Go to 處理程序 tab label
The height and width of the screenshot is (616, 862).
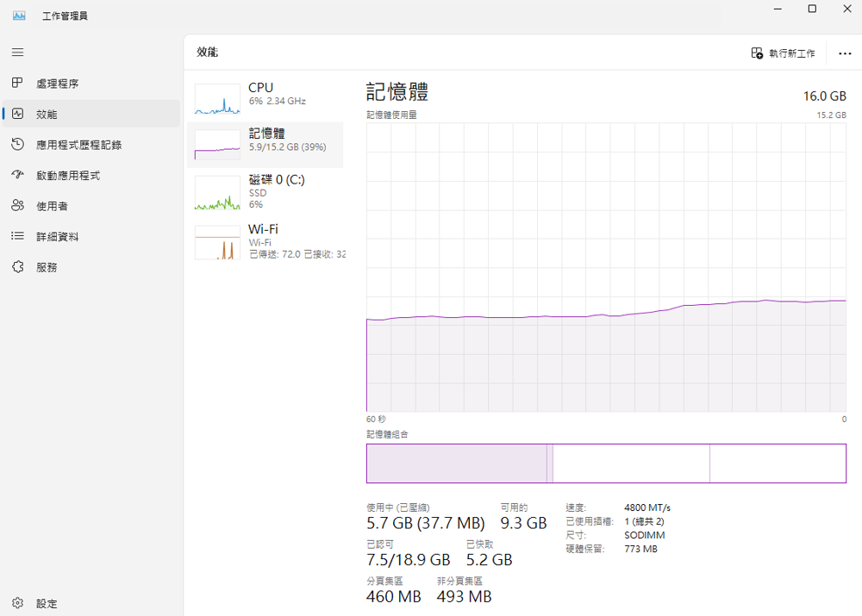point(58,84)
